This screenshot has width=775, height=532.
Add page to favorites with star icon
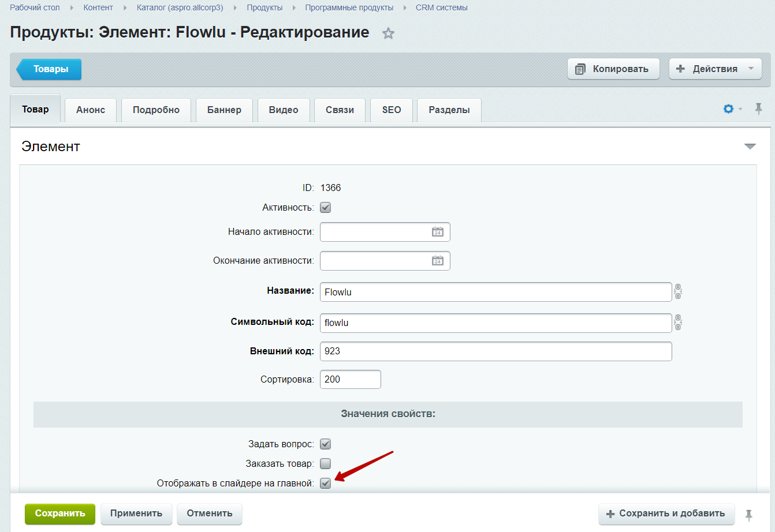pos(388,33)
